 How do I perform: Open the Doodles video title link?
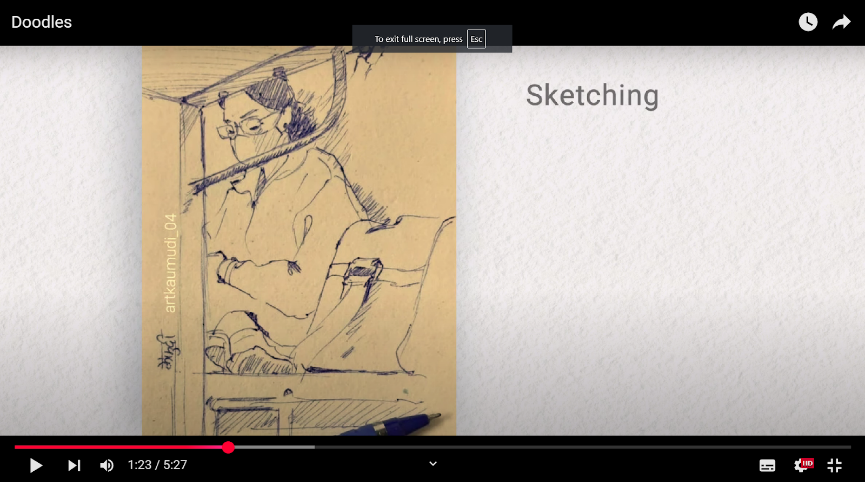[42, 22]
